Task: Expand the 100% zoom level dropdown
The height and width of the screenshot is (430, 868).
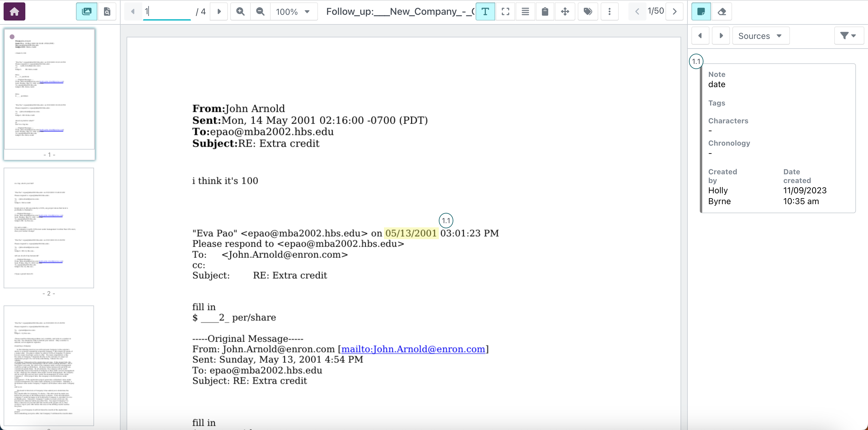Action: point(293,11)
